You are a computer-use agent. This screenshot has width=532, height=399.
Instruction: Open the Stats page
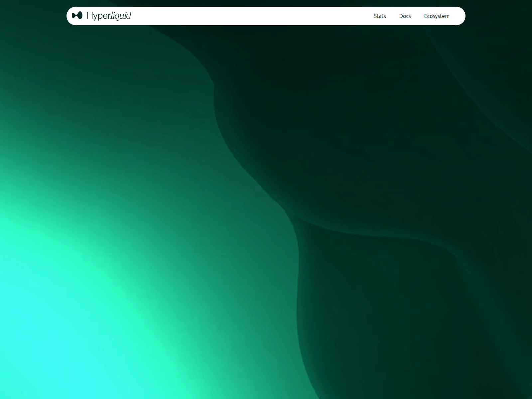point(380,16)
